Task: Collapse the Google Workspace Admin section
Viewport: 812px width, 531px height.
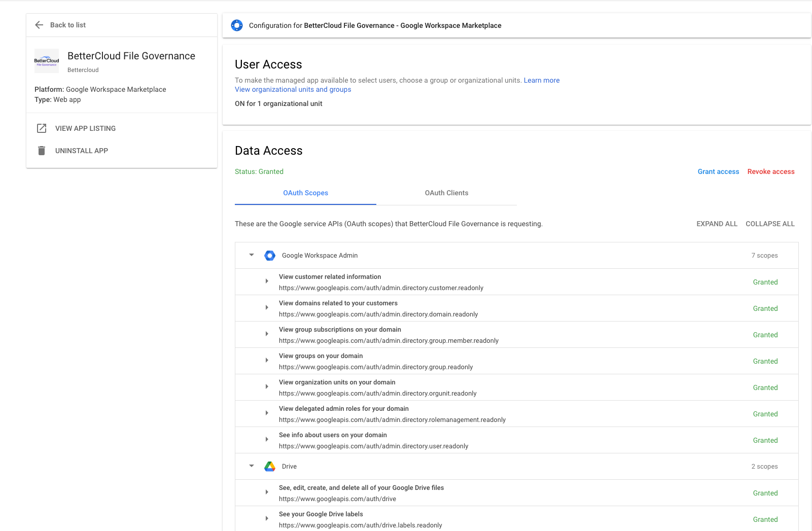Action: point(252,255)
